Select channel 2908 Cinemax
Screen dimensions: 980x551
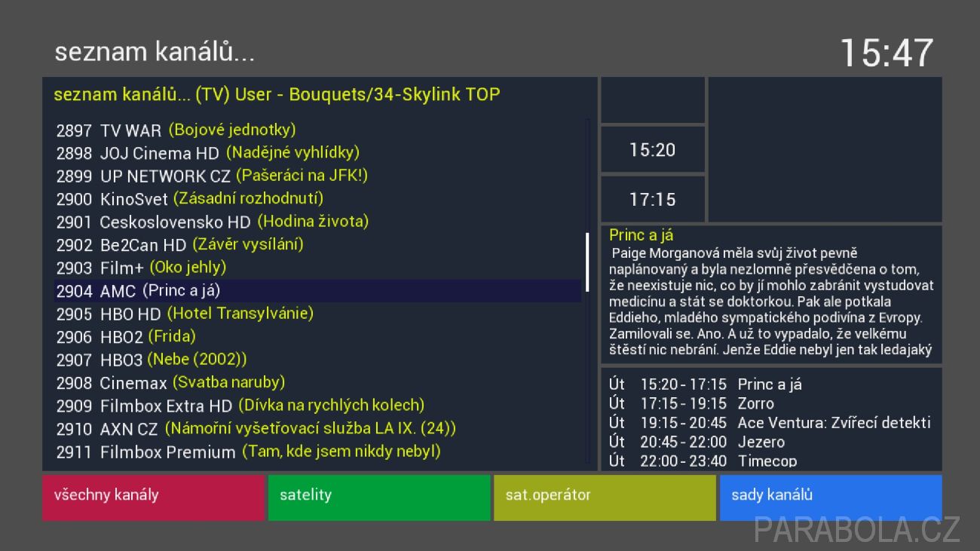[x=317, y=383]
